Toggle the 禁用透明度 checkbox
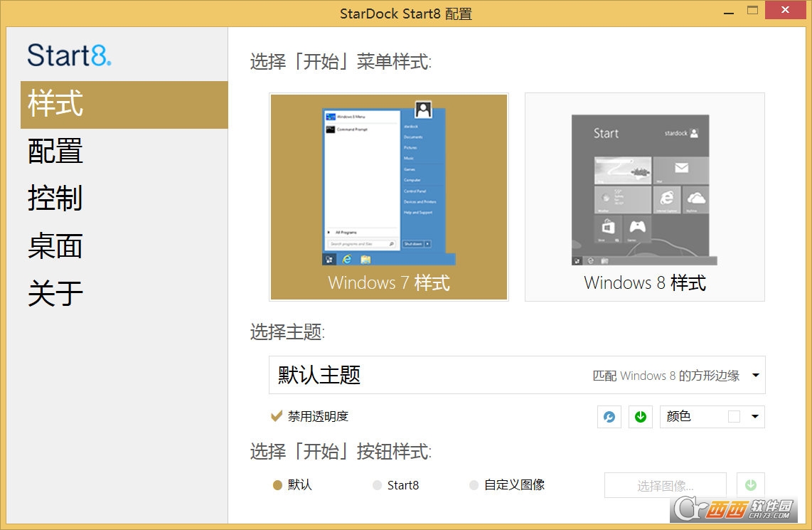The image size is (812, 530). tap(277, 416)
